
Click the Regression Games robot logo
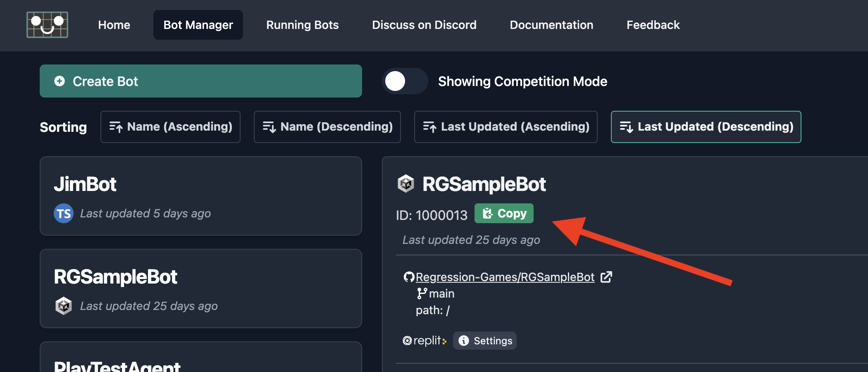click(47, 25)
